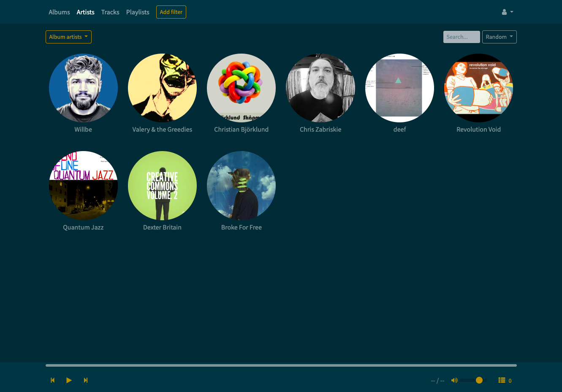The width and height of the screenshot is (562, 392).
Task: Open the play queue list icon
Action: [x=502, y=380]
